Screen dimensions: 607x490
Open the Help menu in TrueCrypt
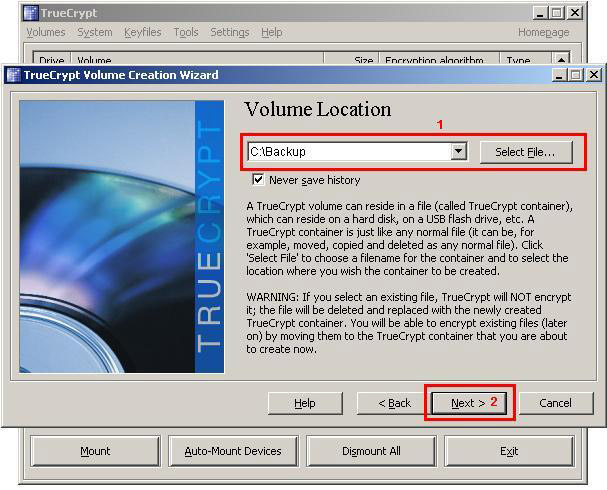tap(271, 33)
